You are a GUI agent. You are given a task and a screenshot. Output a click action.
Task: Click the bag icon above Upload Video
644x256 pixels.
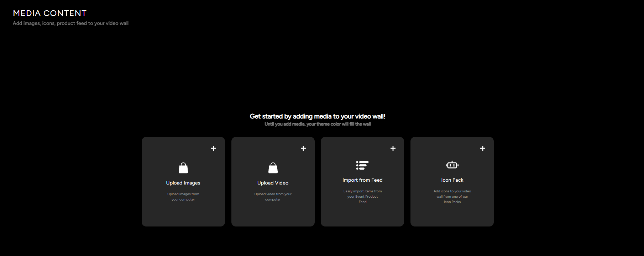click(273, 168)
